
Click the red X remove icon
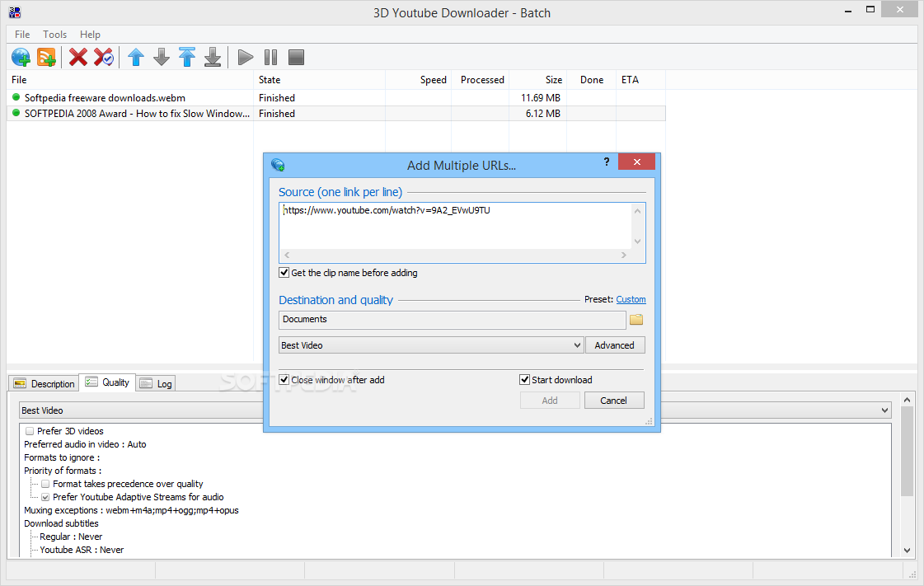(x=77, y=57)
